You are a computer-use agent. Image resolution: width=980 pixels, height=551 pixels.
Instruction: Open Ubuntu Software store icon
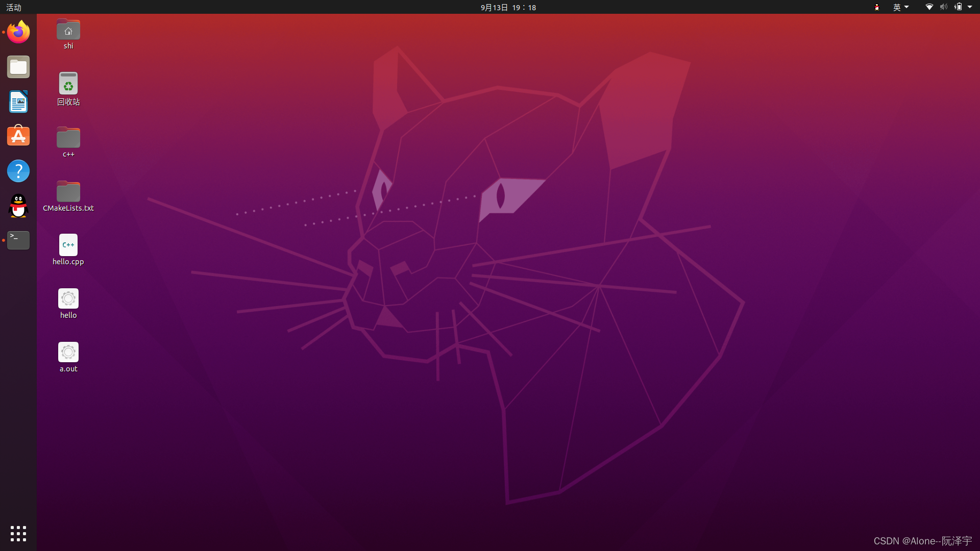(18, 136)
